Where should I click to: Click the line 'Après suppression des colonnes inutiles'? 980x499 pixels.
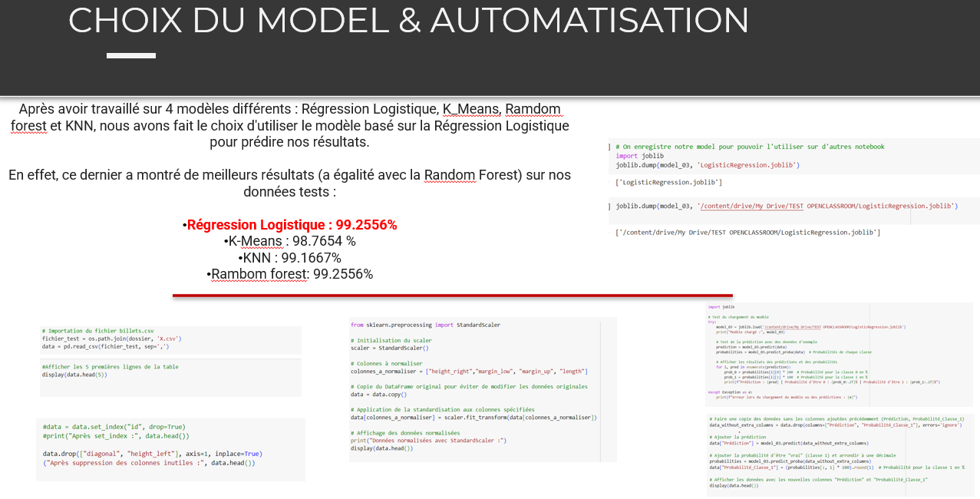click(x=149, y=463)
